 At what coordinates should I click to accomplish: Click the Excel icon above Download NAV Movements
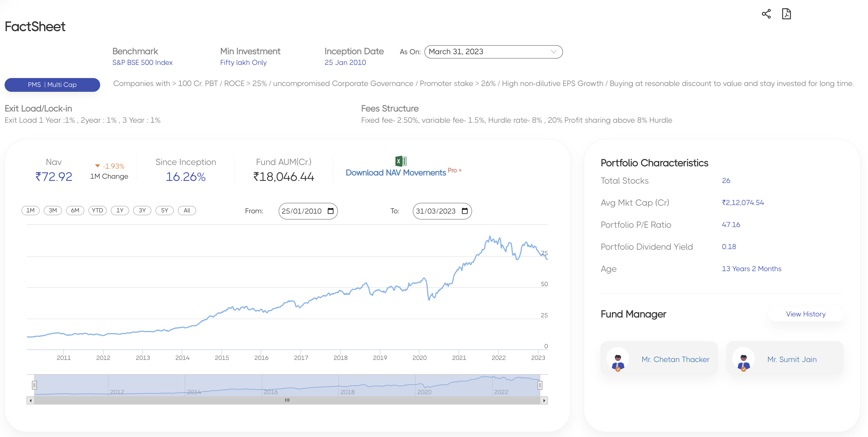[x=401, y=161]
